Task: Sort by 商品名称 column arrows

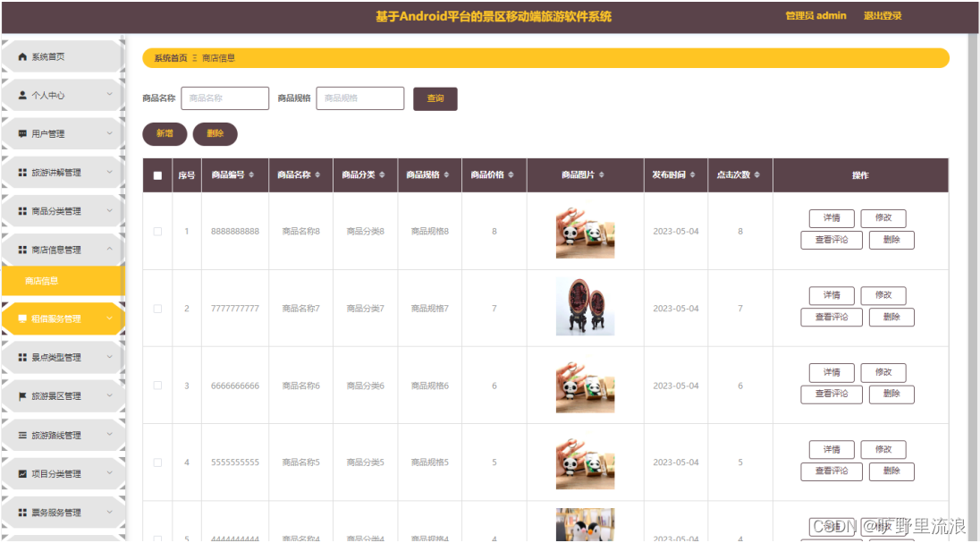Action: 317,175
